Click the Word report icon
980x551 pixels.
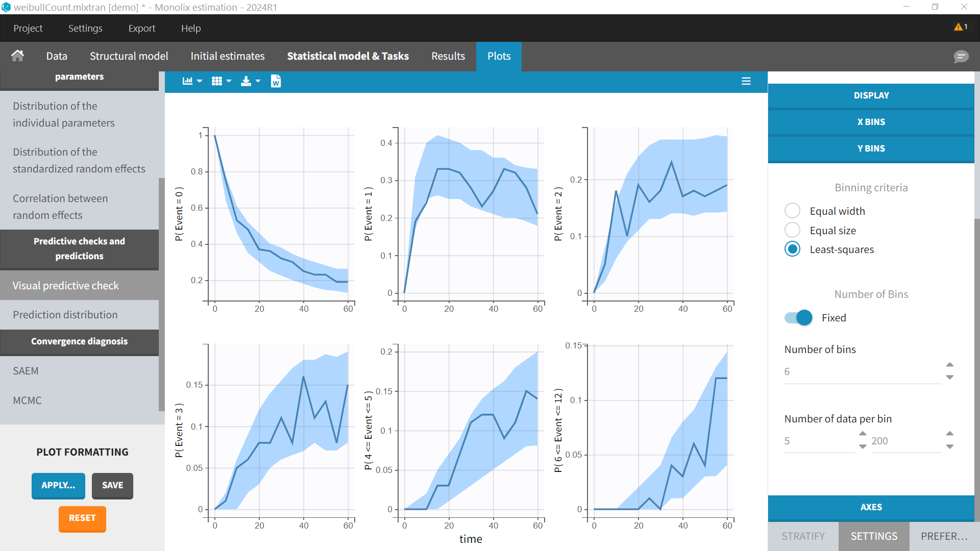point(276,81)
